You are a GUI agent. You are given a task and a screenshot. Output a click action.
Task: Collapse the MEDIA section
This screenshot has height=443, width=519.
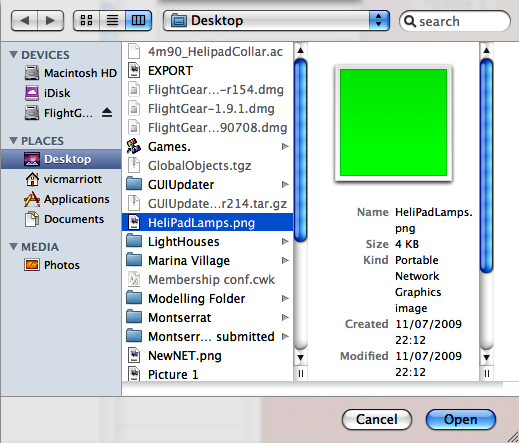tap(14, 246)
